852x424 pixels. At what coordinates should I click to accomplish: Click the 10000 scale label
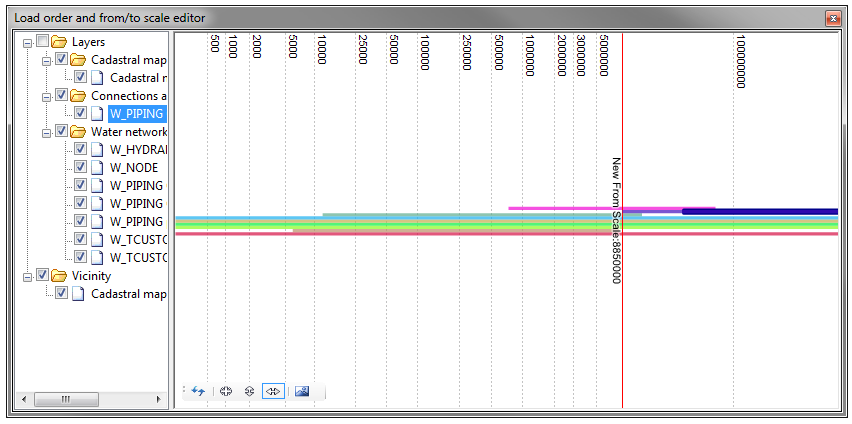322,51
